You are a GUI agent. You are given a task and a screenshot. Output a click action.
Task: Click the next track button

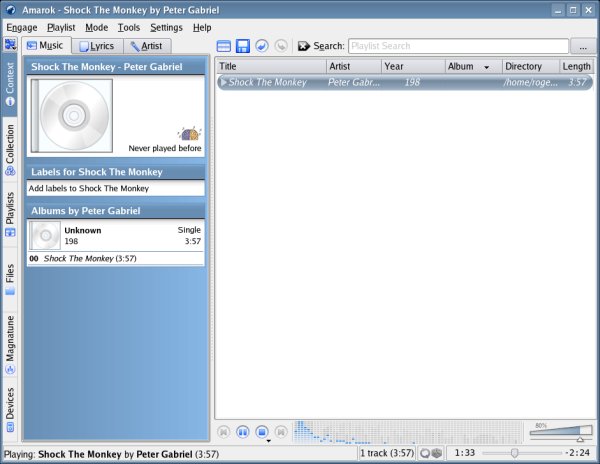pos(281,432)
